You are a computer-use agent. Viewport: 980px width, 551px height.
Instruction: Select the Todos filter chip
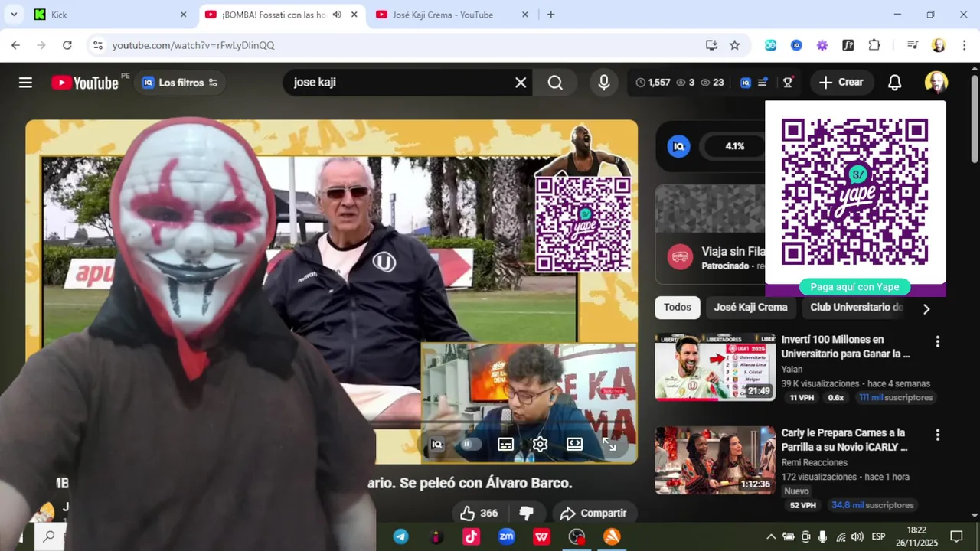[677, 307]
